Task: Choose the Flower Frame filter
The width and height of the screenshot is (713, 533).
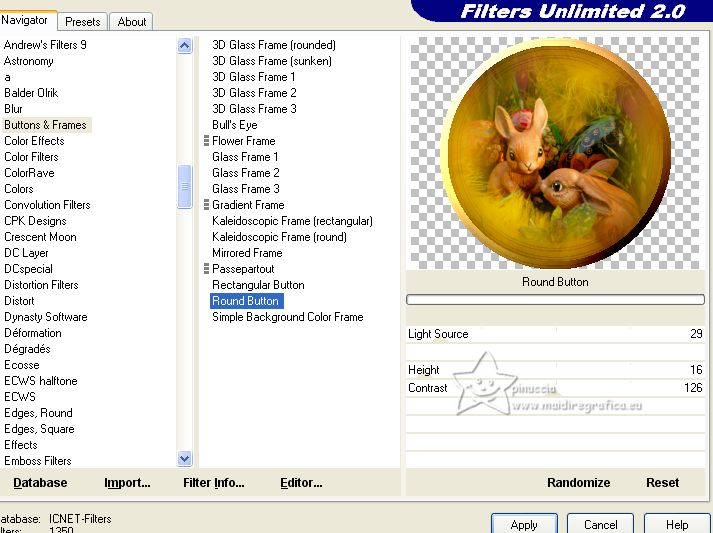Action: [x=243, y=141]
